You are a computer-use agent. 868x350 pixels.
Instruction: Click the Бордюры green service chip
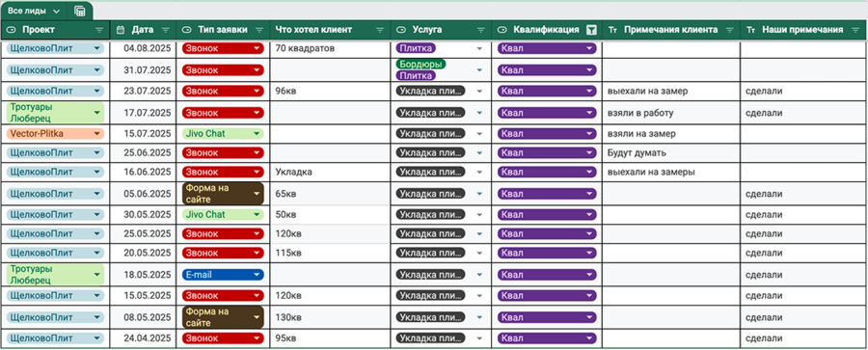tap(420, 65)
